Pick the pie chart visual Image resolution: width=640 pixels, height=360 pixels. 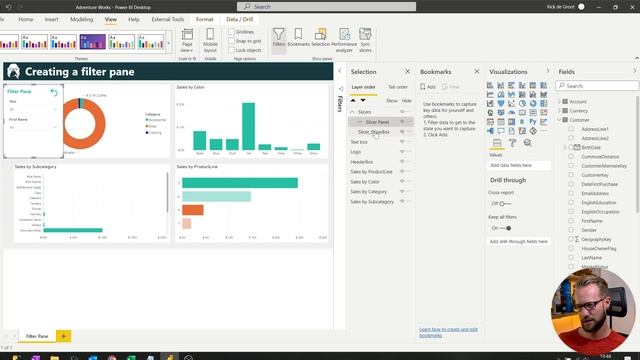(x=522, y=103)
